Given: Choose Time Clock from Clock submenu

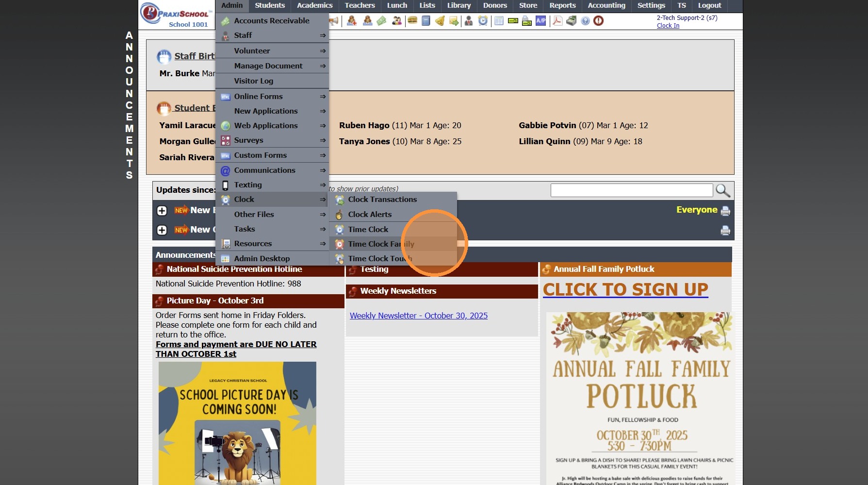Looking at the screenshot, I should [393, 230].
